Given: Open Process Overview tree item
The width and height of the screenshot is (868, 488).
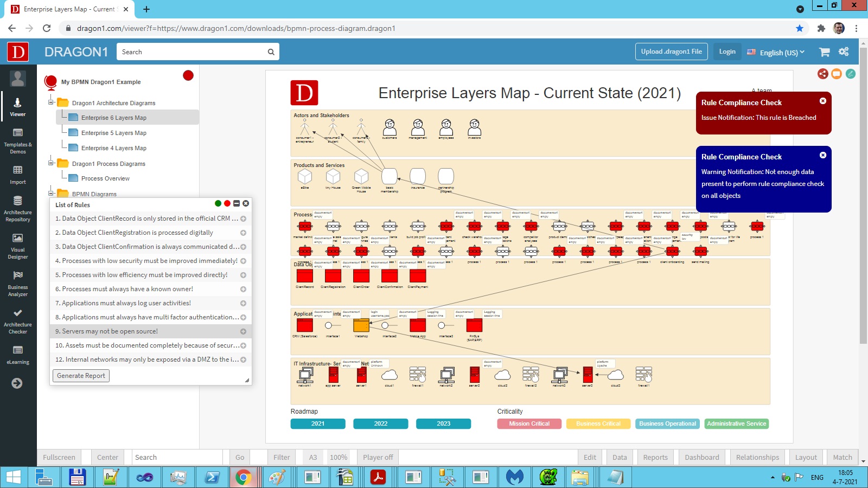Looking at the screenshot, I should (x=105, y=178).
